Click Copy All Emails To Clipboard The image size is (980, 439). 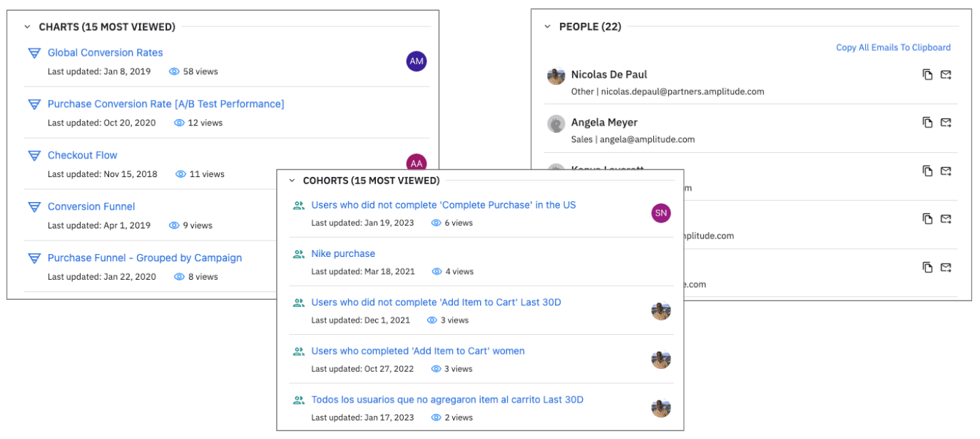click(893, 48)
